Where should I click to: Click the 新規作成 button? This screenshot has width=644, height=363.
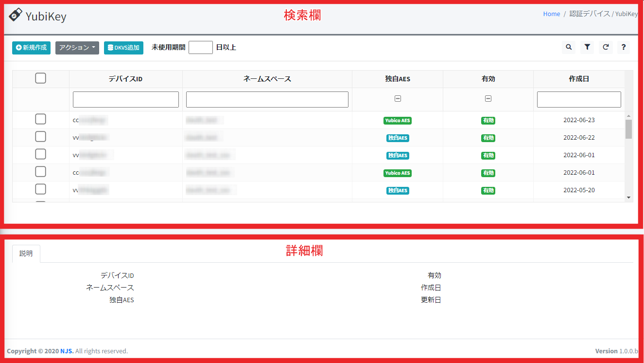coord(31,48)
